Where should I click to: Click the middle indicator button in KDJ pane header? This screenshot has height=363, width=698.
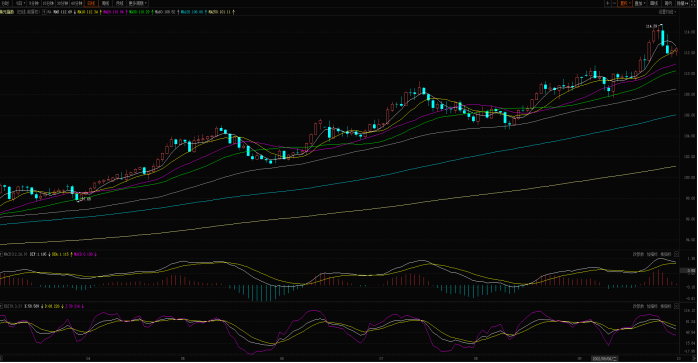click(x=652, y=306)
